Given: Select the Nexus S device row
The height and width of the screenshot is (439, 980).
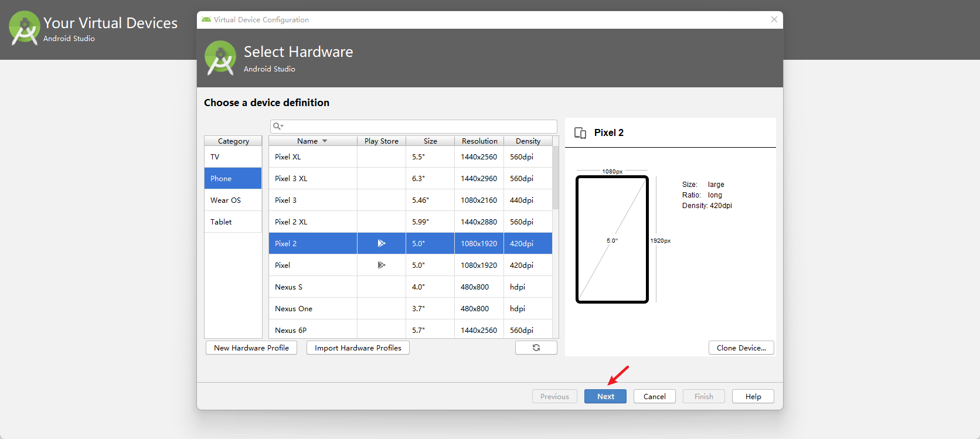Looking at the screenshot, I should 410,287.
